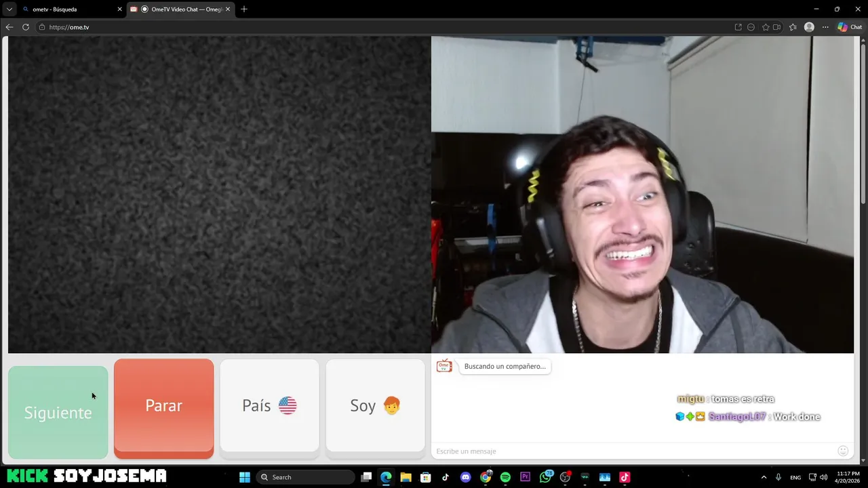
Task: Open the site in app icon
Action: (x=738, y=27)
